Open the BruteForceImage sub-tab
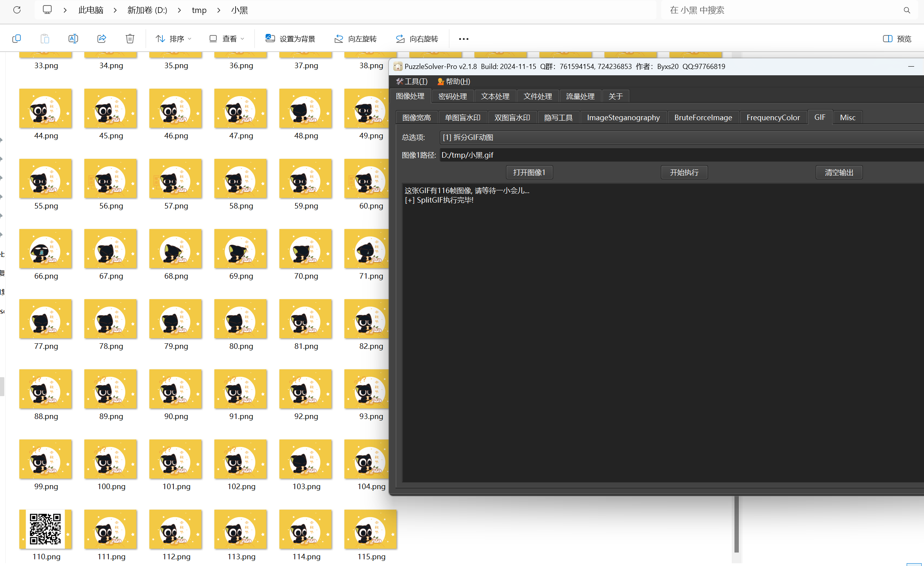The image size is (924, 566). (703, 117)
